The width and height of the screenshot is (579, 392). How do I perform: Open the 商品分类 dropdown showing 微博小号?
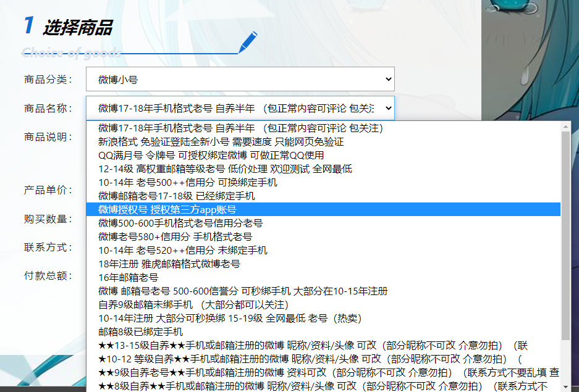click(x=240, y=79)
